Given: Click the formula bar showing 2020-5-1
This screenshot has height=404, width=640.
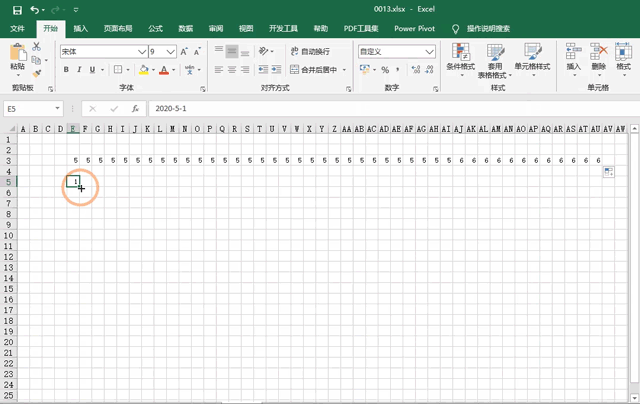Looking at the screenshot, I should (x=394, y=109).
